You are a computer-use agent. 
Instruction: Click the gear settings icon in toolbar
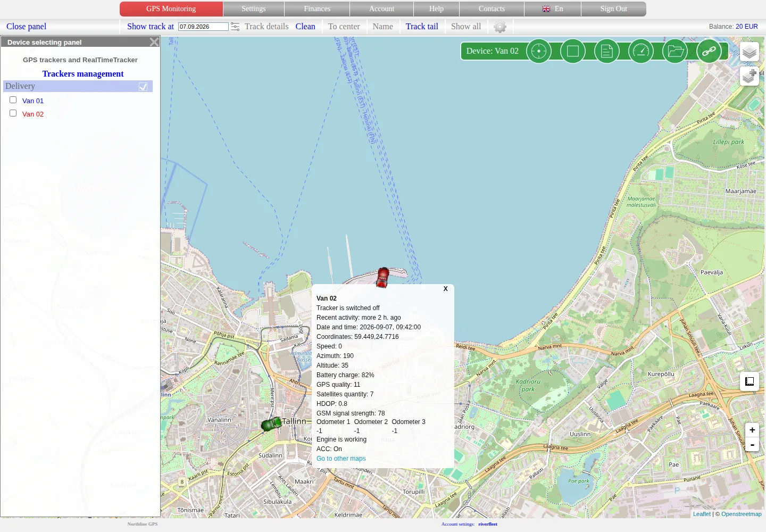pos(500,27)
